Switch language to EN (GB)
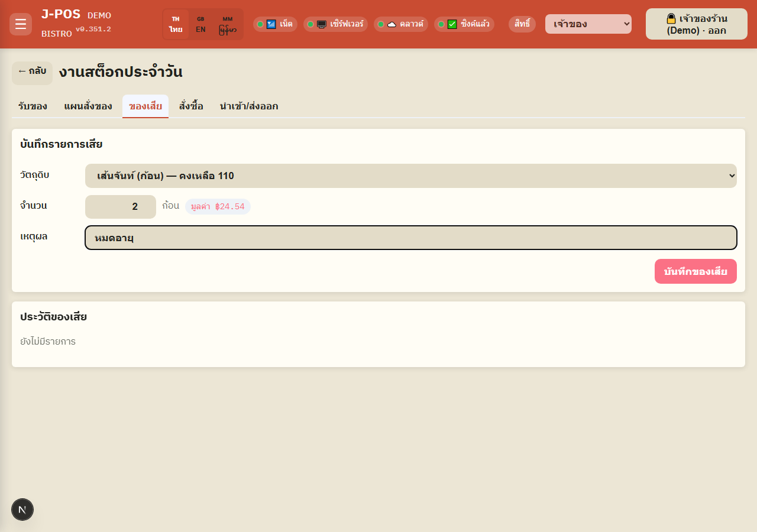 [201, 24]
